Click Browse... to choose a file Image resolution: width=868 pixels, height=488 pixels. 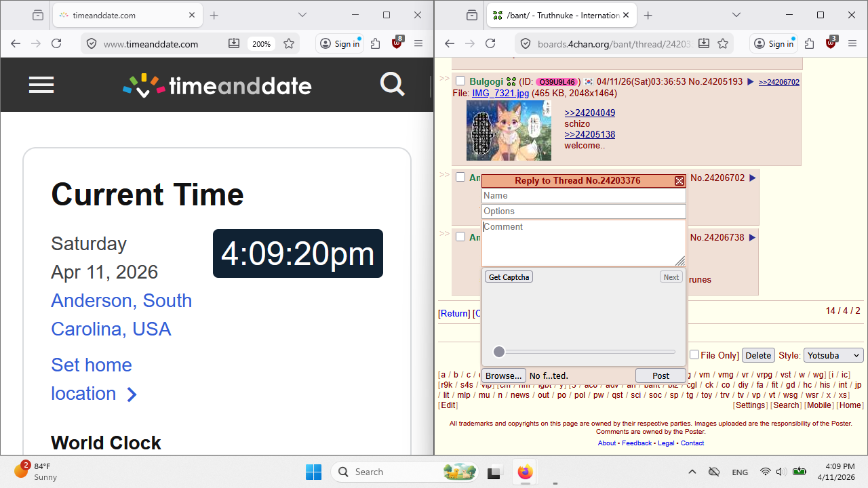504,375
